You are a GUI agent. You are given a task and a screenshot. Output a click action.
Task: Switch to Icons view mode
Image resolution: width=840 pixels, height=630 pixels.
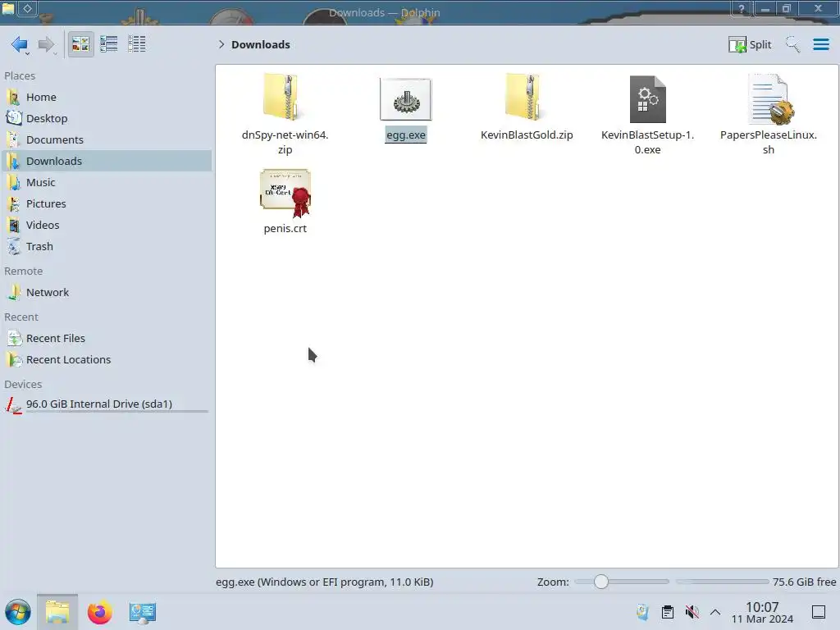tap(80, 44)
